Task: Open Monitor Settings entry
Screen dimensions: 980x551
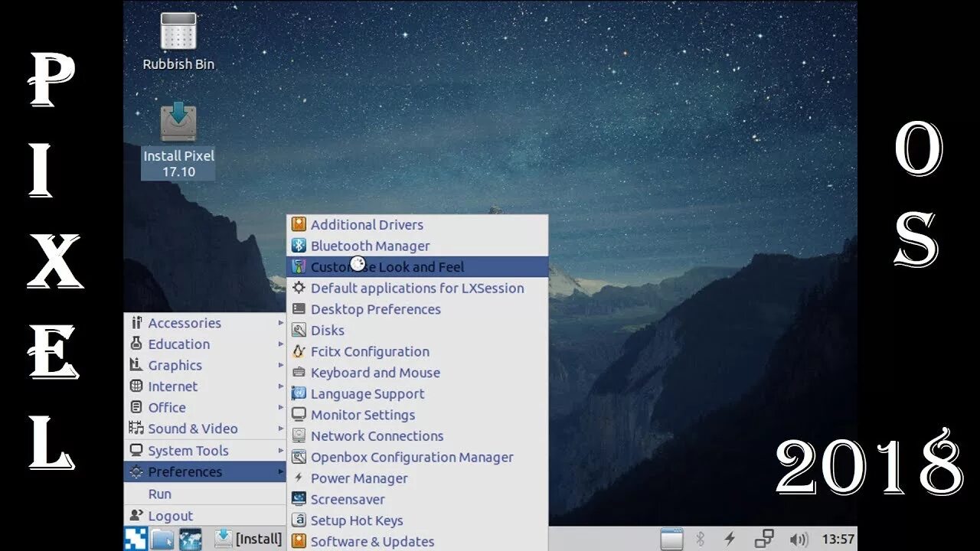Action: [x=417, y=415]
